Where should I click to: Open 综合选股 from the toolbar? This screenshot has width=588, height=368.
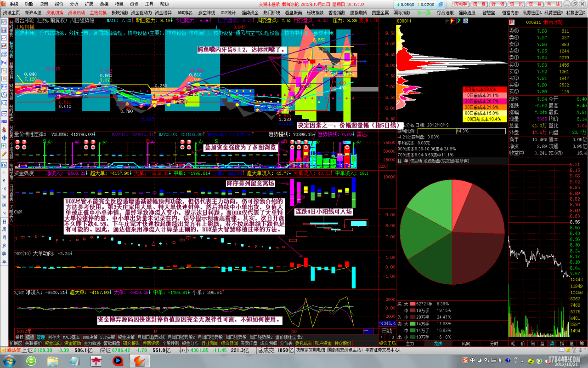tap(445, 12)
